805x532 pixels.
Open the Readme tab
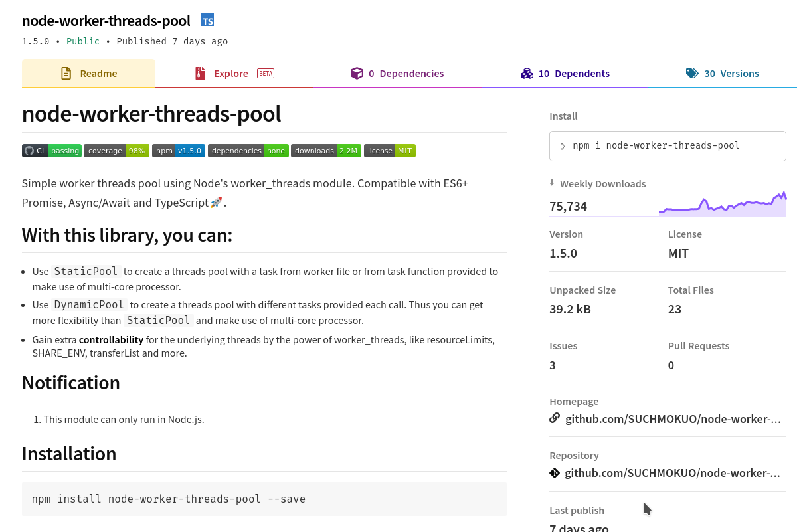(88, 74)
